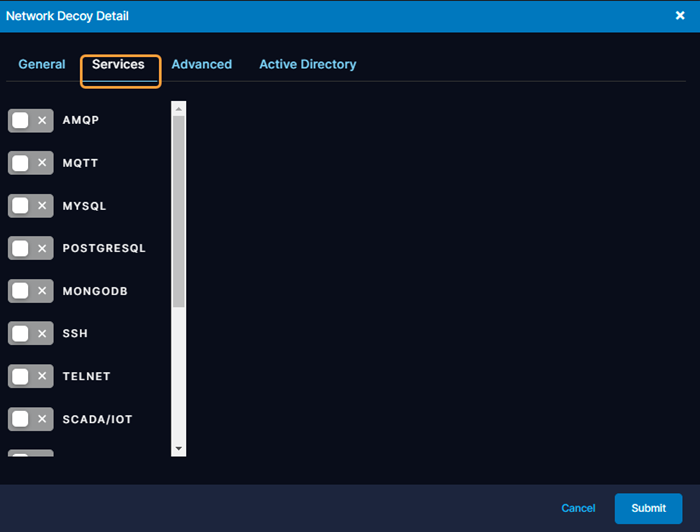Enable the AMQP service toggle

coord(30,120)
